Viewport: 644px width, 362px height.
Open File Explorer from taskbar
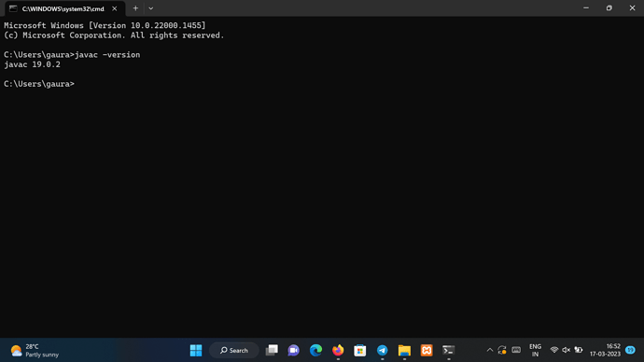404,350
